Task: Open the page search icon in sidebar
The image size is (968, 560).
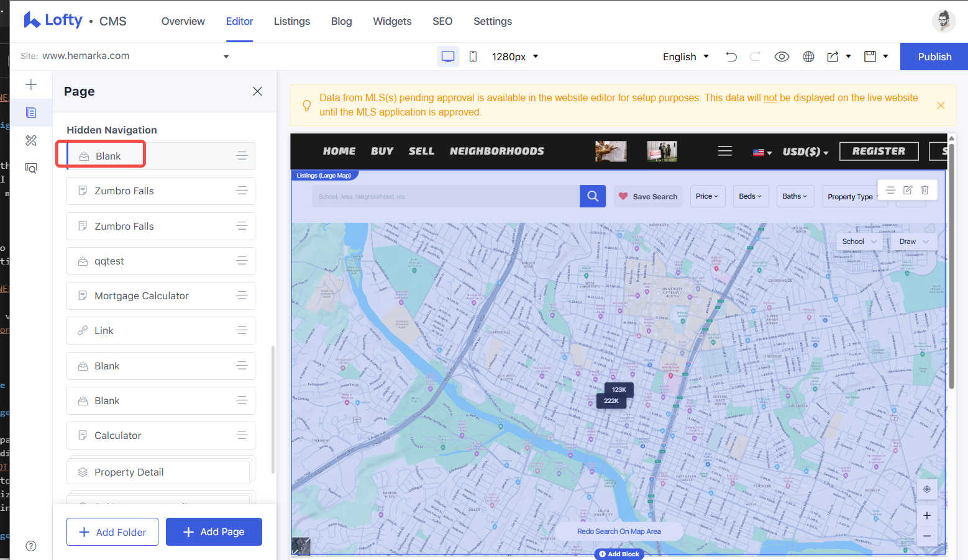Action: click(x=31, y=168)
